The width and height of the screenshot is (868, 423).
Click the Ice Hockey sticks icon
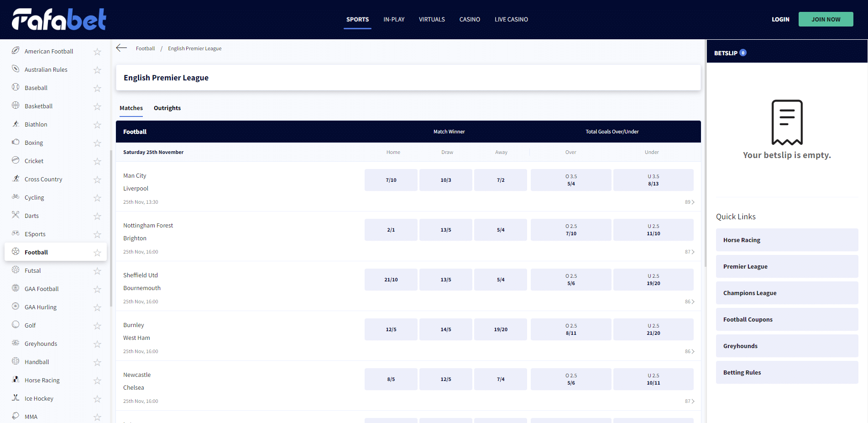[x=16, y=398]
